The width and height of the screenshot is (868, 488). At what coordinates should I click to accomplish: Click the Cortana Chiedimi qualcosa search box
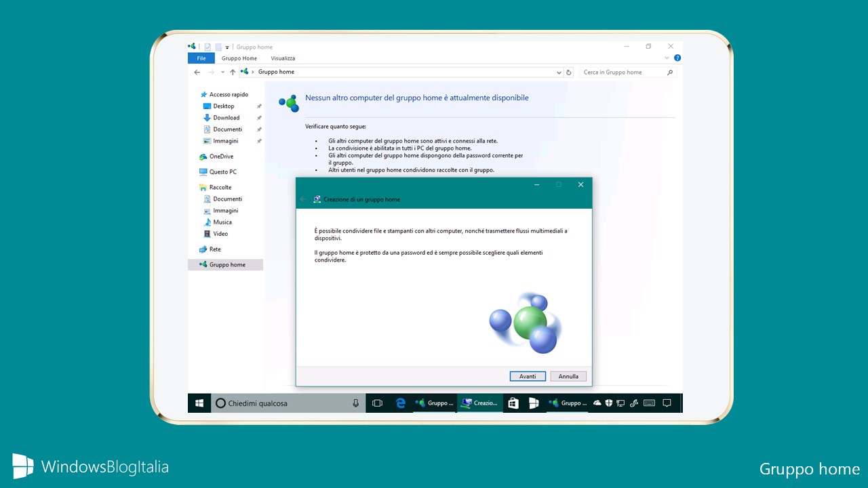[288, 403]
